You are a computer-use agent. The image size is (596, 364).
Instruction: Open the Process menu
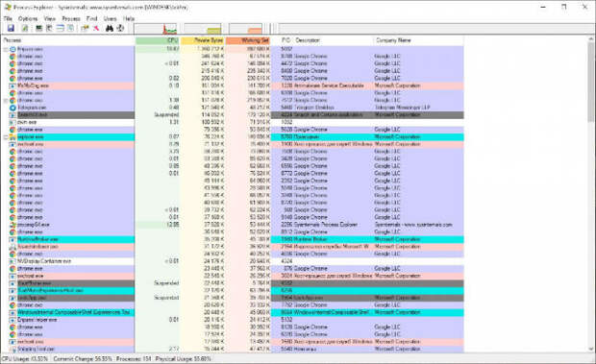click(x=71, y=18)
